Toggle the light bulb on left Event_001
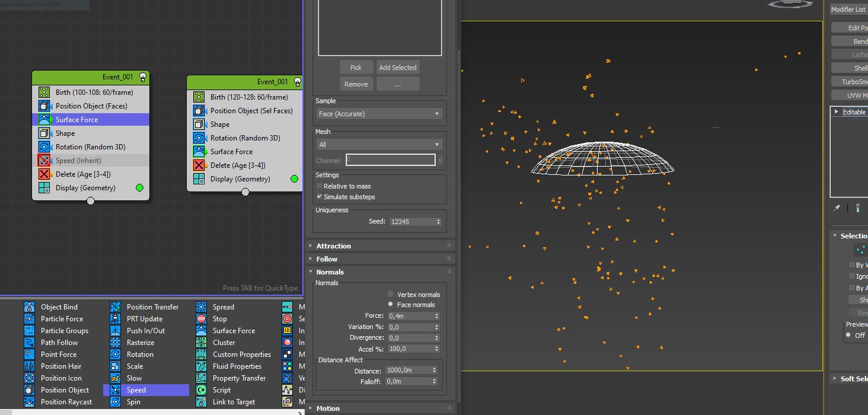 (143, 77)
